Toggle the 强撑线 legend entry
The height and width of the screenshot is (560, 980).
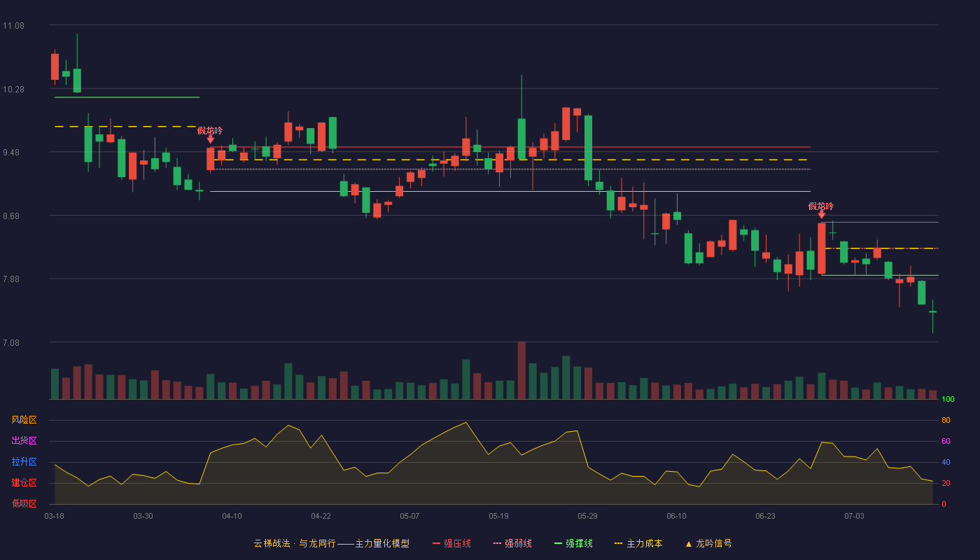coord(573,543)
